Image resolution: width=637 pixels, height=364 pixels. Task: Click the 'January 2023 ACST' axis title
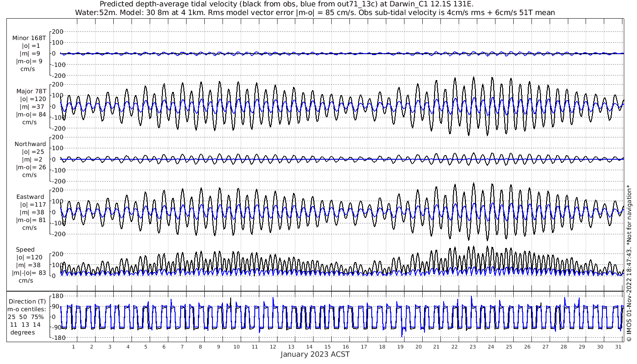click(315, 354)
